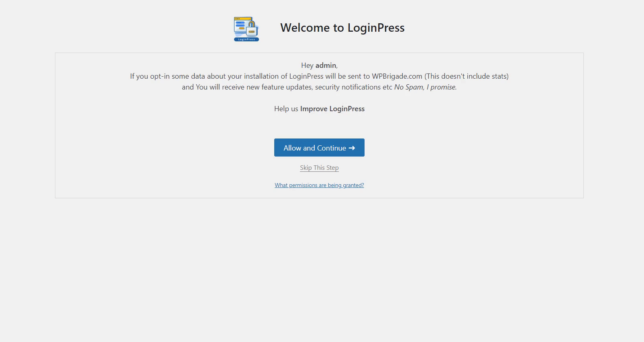Click the Skip This Step link
Image resolution: width=644 pixels, height=342 pixels.
pyautogui.click(x=319, y=168)
